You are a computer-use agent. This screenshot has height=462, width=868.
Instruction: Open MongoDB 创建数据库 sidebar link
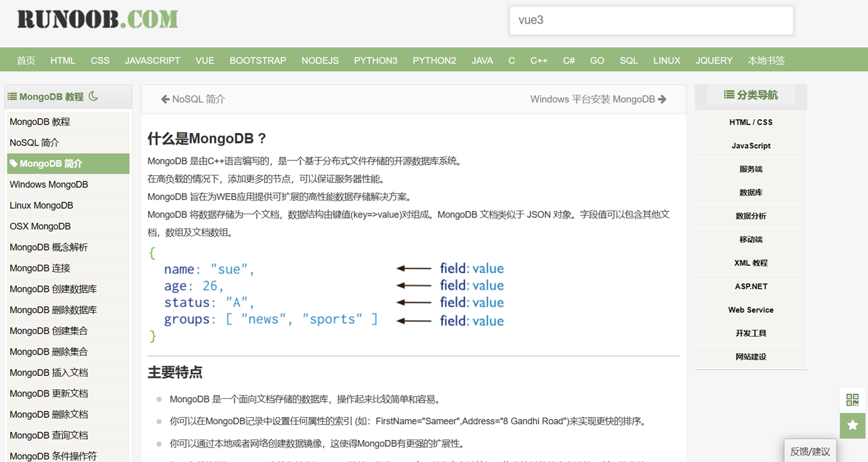click(68, 289)
